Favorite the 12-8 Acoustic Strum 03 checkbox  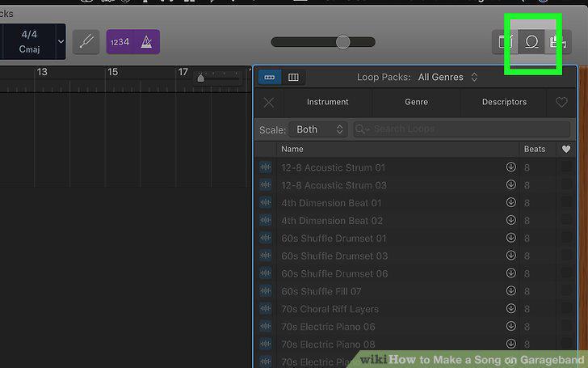pos(566,184)
